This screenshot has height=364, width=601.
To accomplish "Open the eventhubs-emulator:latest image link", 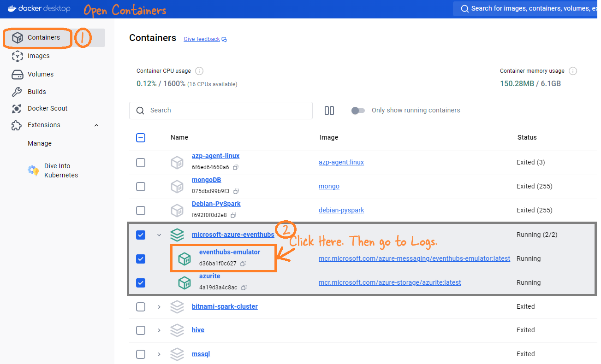I will (x=414, y=258).
